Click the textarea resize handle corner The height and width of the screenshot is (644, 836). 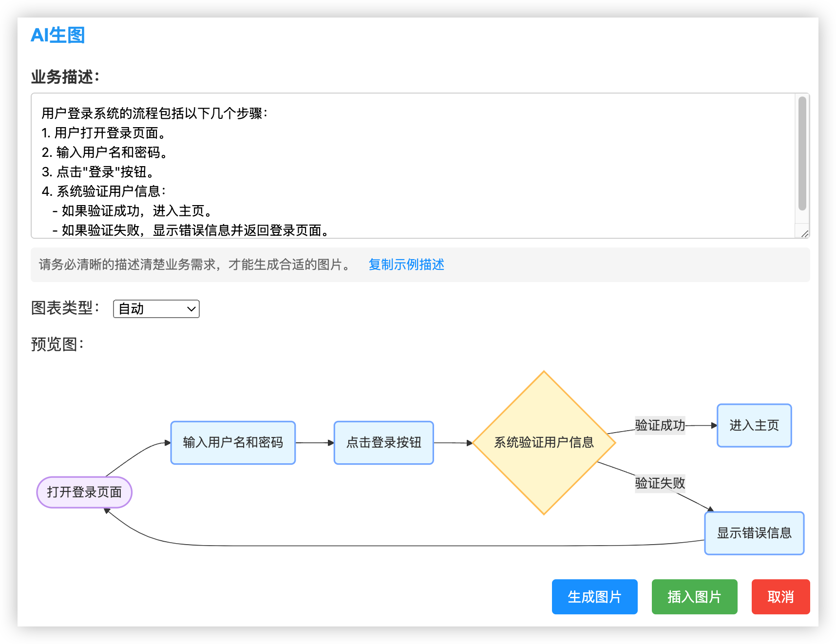(805, 234)
